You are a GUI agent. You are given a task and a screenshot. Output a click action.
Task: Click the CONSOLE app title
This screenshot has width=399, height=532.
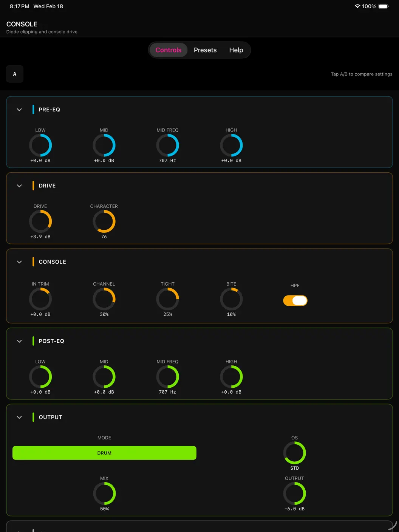pos(22,24)
